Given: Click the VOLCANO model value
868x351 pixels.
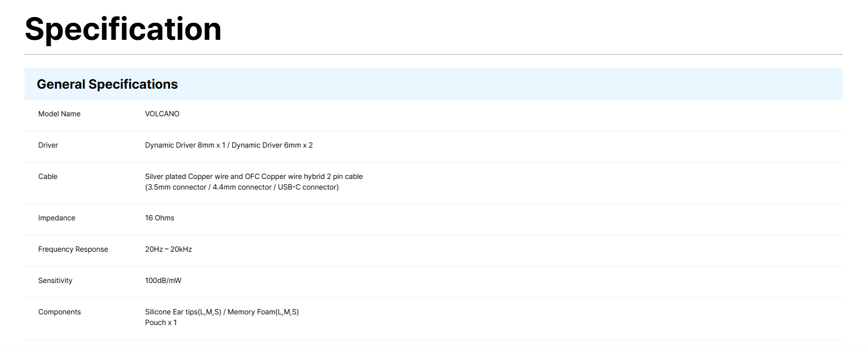Looking at the screenshot, I should (x=162, y=114).
